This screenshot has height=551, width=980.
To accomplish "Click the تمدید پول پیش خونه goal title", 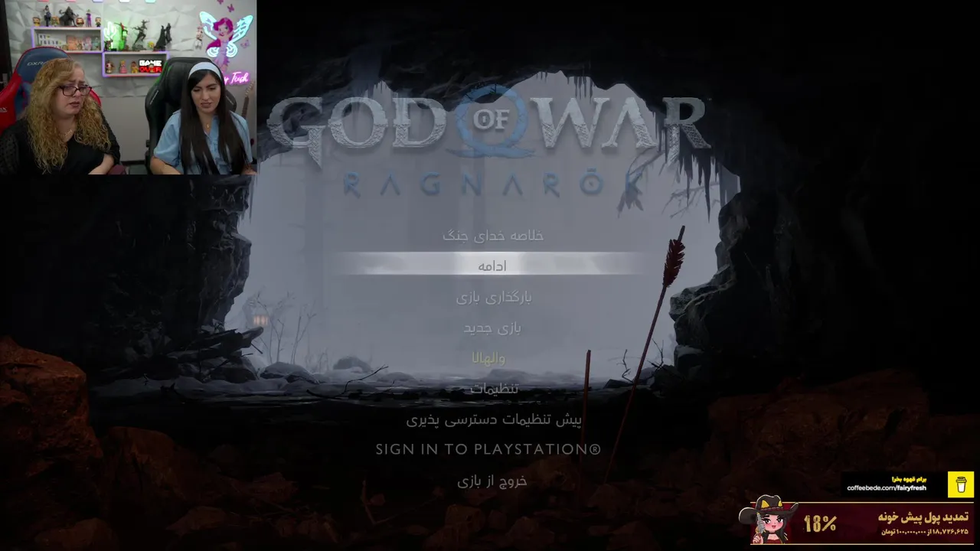I will click(923, 517).
